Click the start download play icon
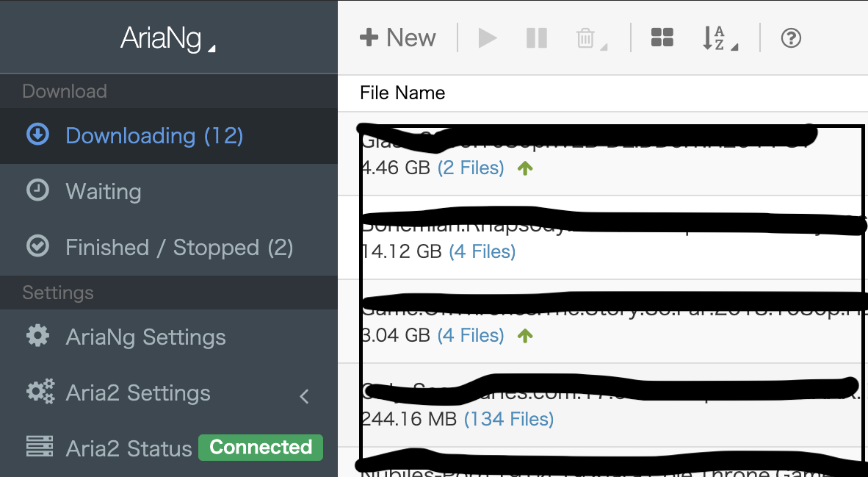This screenshot has height=477, width=868. click(487, 38)
